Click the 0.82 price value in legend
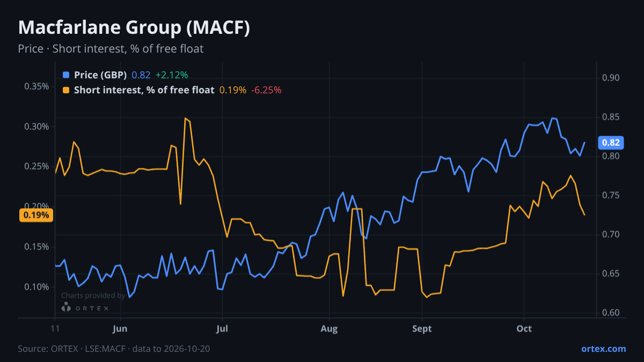Image resolution: width=644 pixels, height=362 pixels. 141,75
